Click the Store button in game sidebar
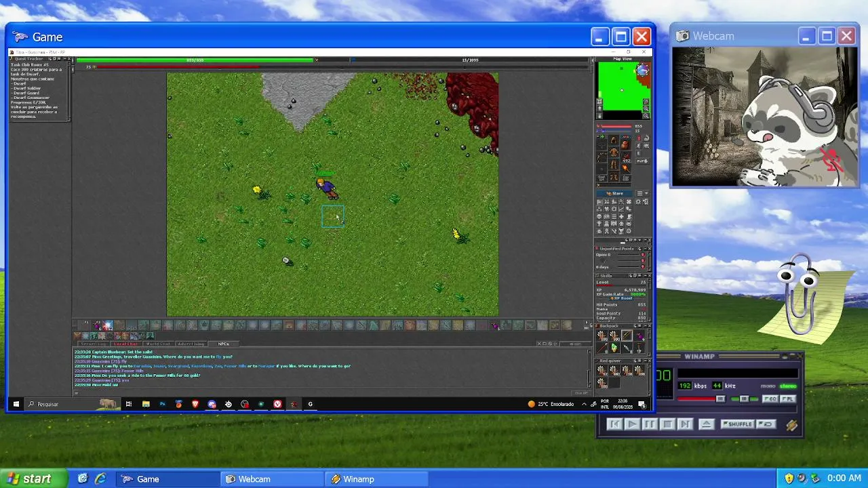This screenshot has width=868, height=488. tap(615, 193)
